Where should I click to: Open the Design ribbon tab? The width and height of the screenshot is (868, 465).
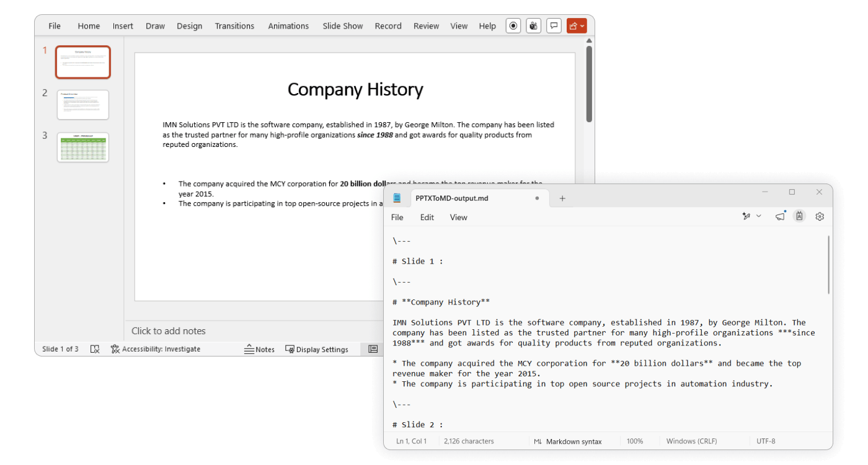(x=189, y=26)
